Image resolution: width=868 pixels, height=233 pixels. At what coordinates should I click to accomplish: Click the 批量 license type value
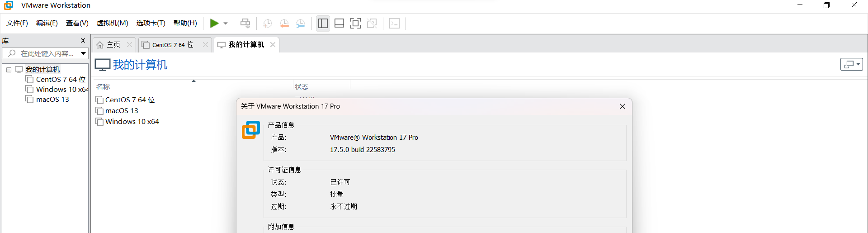337,195
